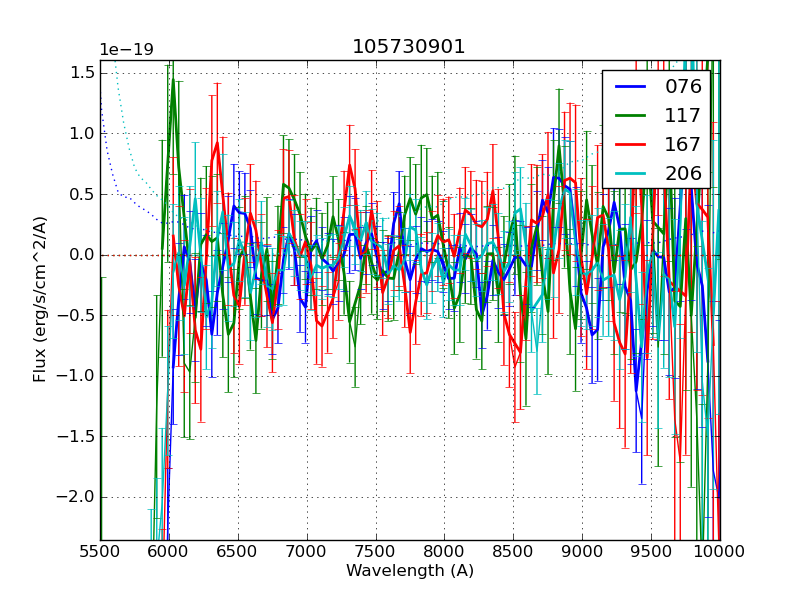800x600 pixels.
Task: Click the 8500 x-axis tick label
Action: click(x=513, y=551)
